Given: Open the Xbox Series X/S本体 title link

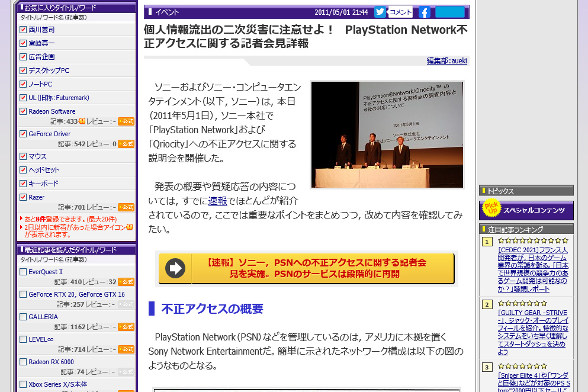Looking at the screenshot, I should (x=58, y=384).
